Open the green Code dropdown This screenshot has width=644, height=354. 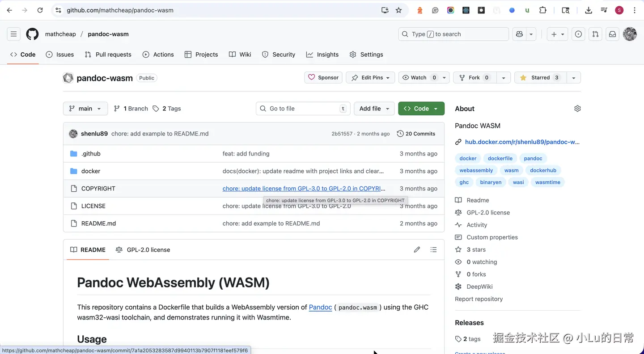[421, 109]
